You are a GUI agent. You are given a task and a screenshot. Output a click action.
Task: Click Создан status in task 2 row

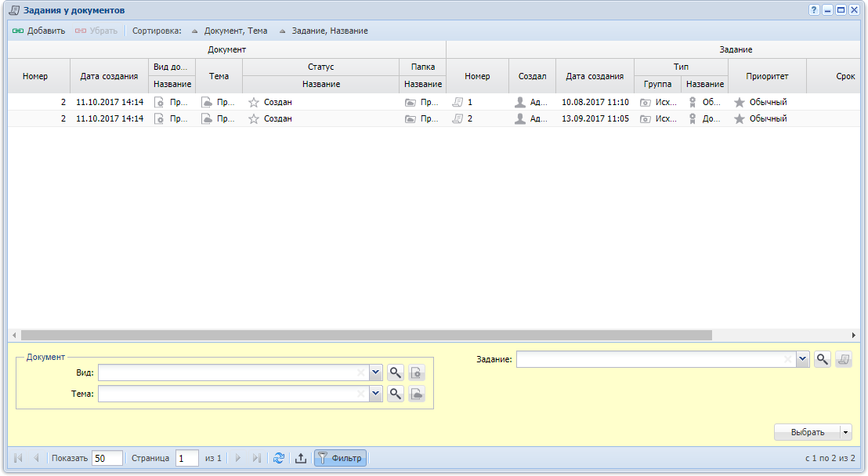[278, 118]
